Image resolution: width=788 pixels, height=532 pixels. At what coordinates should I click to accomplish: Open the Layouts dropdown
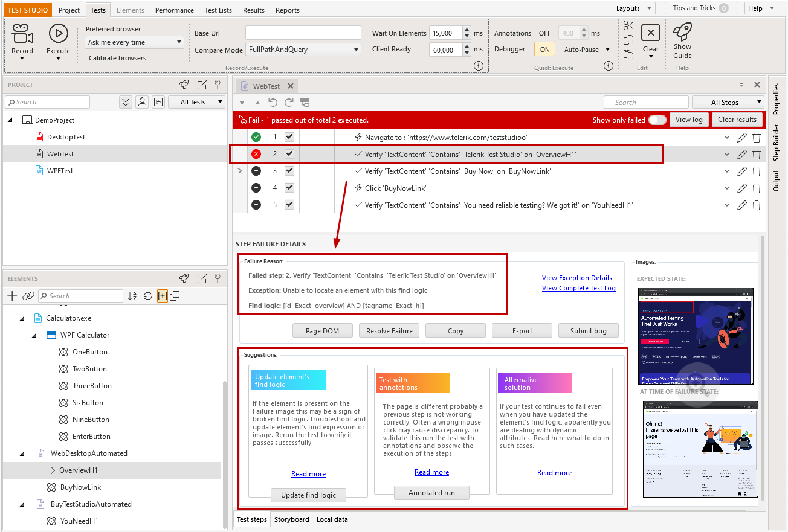click(634, 8)
